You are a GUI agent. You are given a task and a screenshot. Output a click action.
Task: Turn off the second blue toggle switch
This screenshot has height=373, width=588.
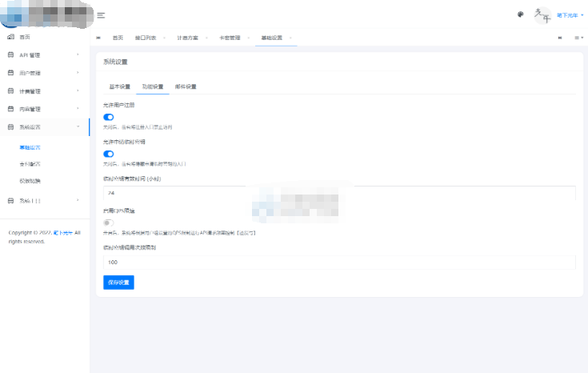109,154
